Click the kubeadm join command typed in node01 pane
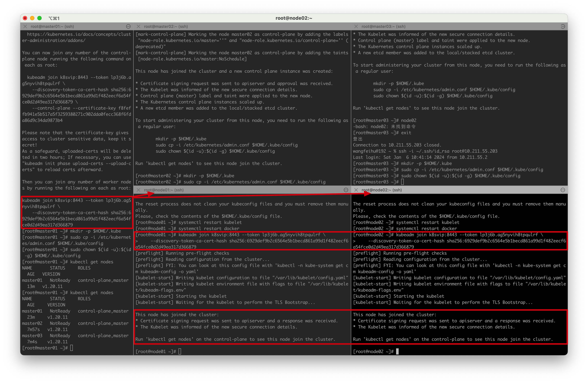 (242, 241)
